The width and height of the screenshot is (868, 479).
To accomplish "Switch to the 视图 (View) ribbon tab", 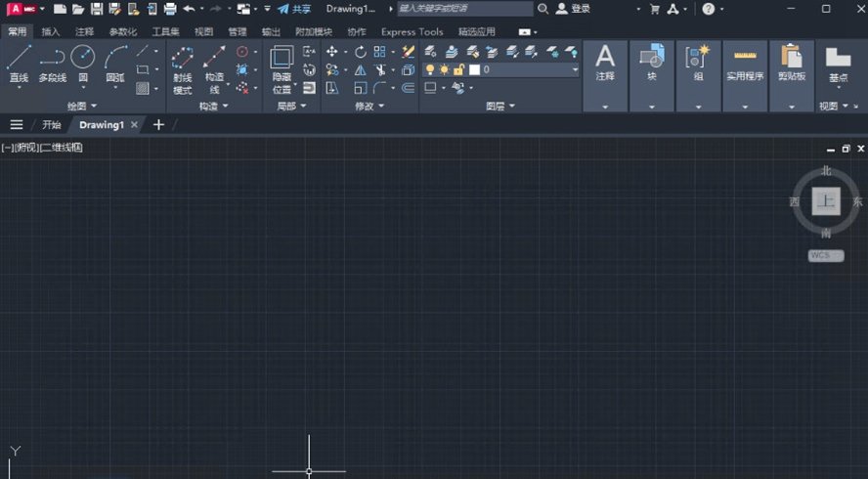I will point(203,32).
